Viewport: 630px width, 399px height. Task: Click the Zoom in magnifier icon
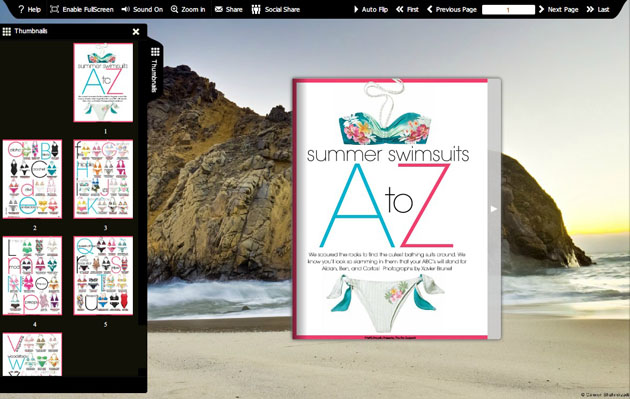pos(174,9)
